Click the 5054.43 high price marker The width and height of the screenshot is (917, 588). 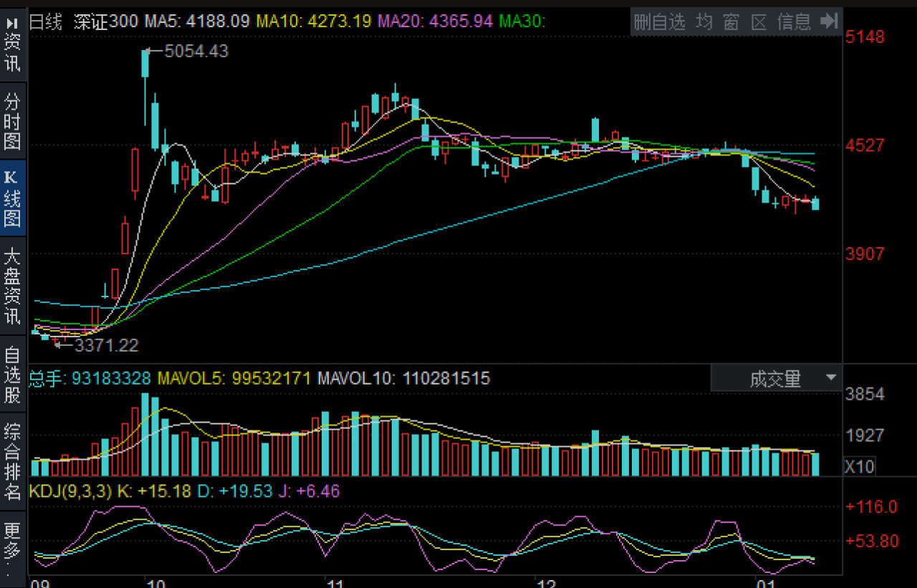[196, 51]
